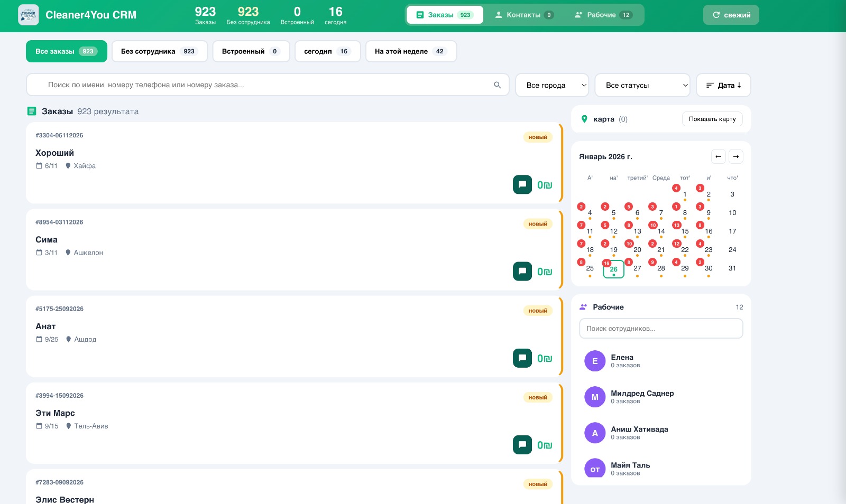The width and height of the screenshot is (846, 504).
Task: Click the order search input field
Action: pyautogui.click(x=268, y=85)
